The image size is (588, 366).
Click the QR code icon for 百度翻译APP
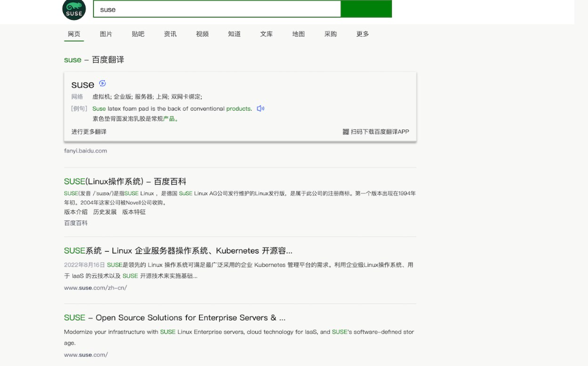click(x=345, y=132)
